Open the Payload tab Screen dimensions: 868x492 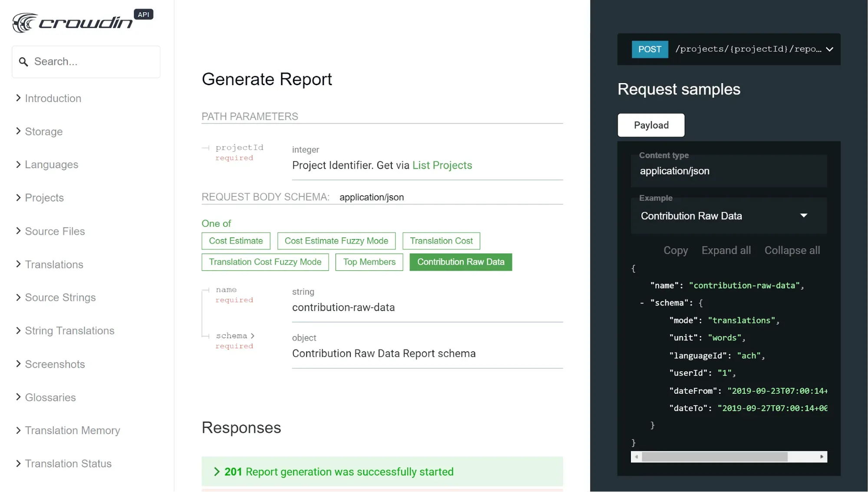(651, 125)
